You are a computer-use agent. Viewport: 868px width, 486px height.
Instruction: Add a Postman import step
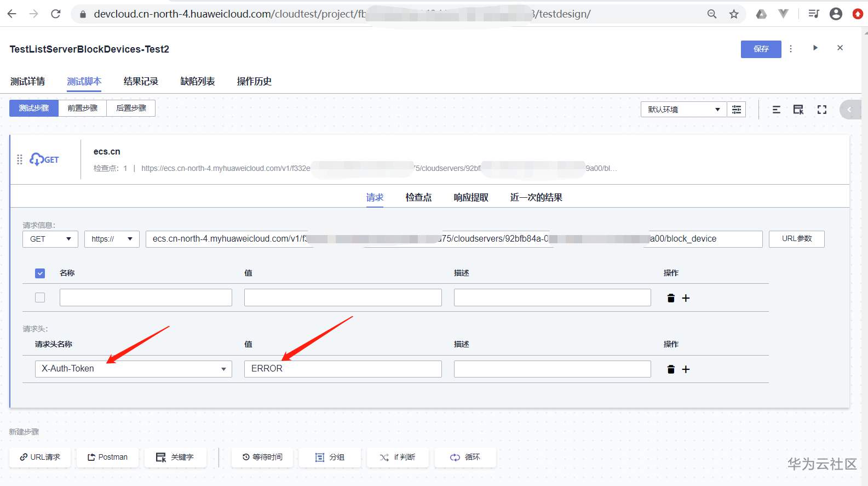(107, 458)
